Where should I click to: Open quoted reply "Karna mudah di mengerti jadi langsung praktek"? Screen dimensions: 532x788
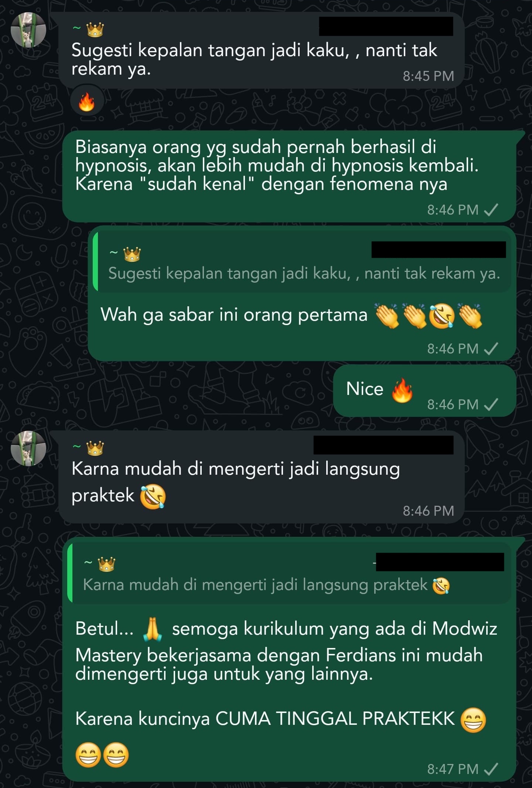(289, 572)
